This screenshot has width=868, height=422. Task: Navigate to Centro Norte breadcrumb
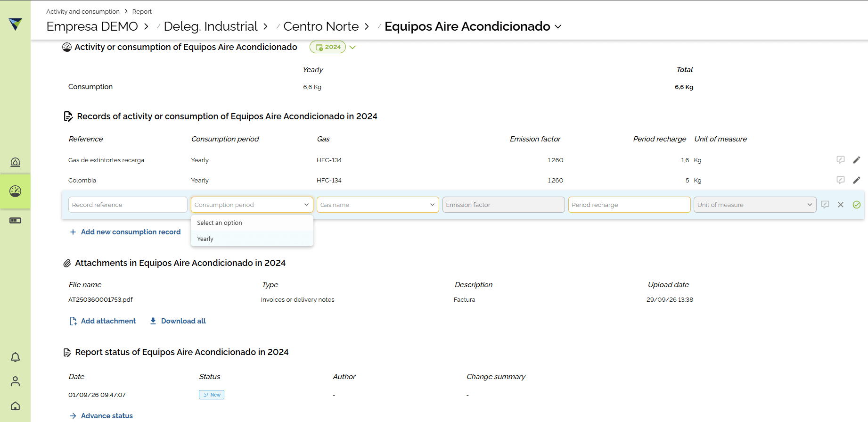[321, 26]
